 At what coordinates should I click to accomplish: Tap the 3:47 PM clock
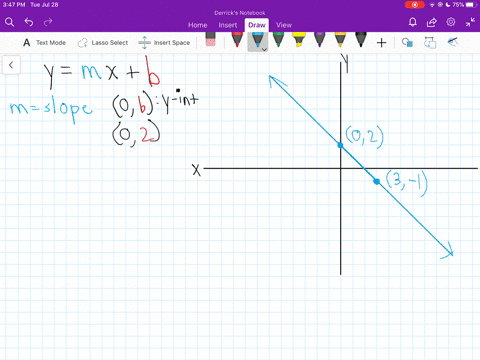point(14,5)
